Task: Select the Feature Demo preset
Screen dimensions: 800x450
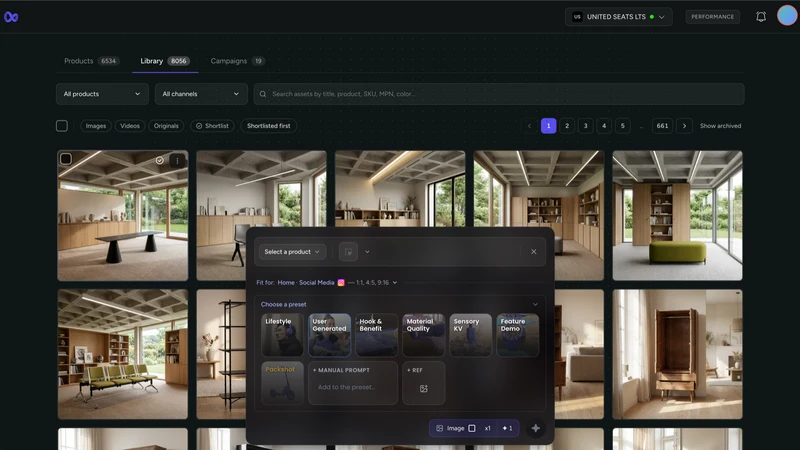Action: pyautogui.click(x=517, y=335)
